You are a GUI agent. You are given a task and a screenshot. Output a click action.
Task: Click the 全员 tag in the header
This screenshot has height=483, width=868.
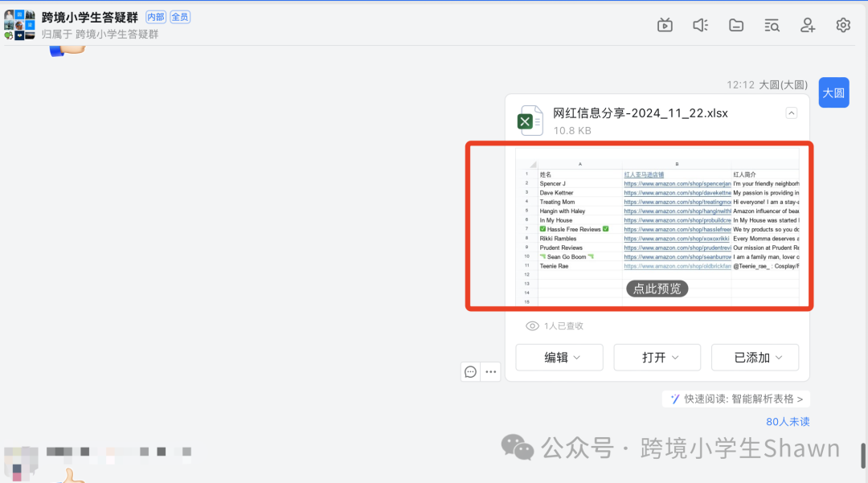pos(180,16)
